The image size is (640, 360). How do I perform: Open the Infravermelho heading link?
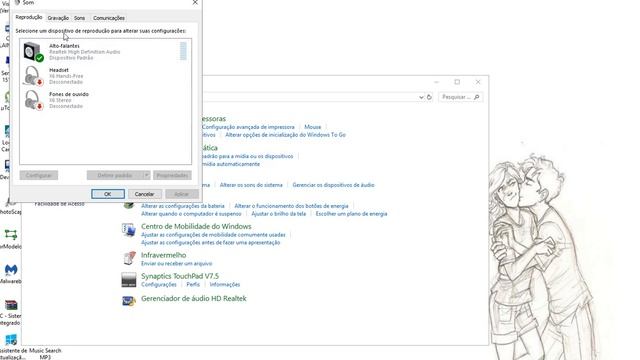164,255
